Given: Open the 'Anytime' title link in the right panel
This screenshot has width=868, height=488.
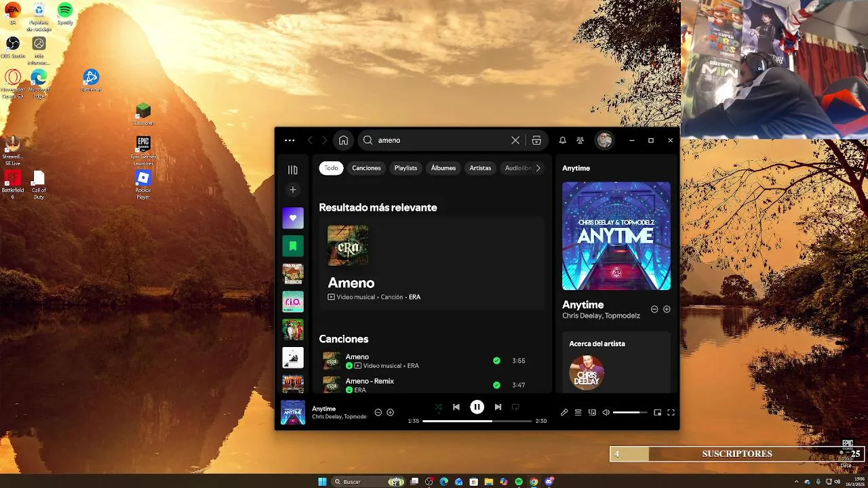Looking at the screenshot, I should pyautogui.click(x=583, y=305).
